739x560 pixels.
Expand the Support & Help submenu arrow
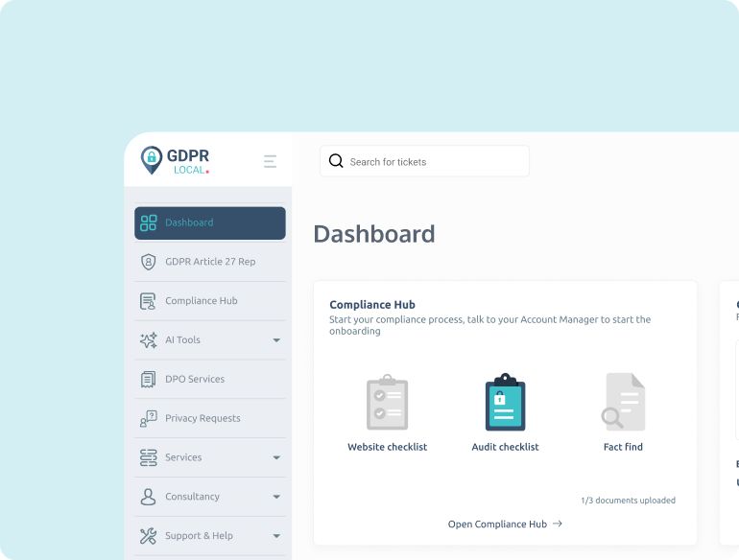click(276, 535)
